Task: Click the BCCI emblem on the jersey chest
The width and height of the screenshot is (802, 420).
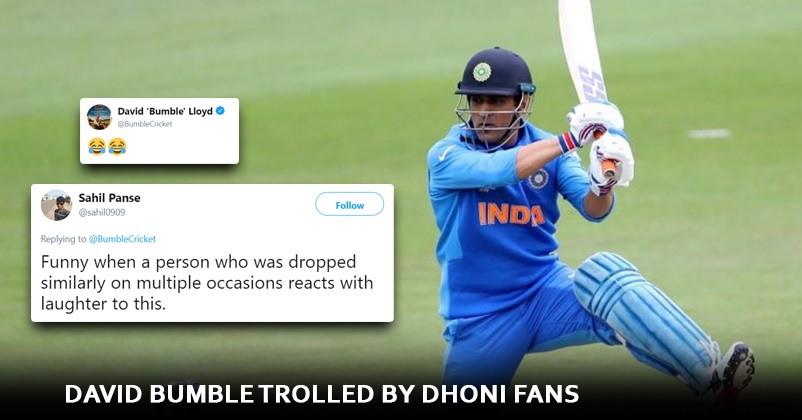Action: 538,179
